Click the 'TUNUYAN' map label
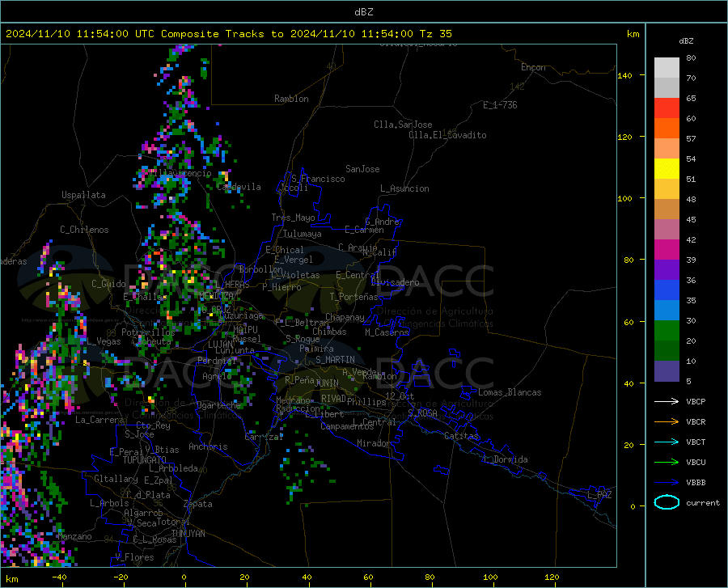This screenshot has height=588, width=728. (188, 533)
